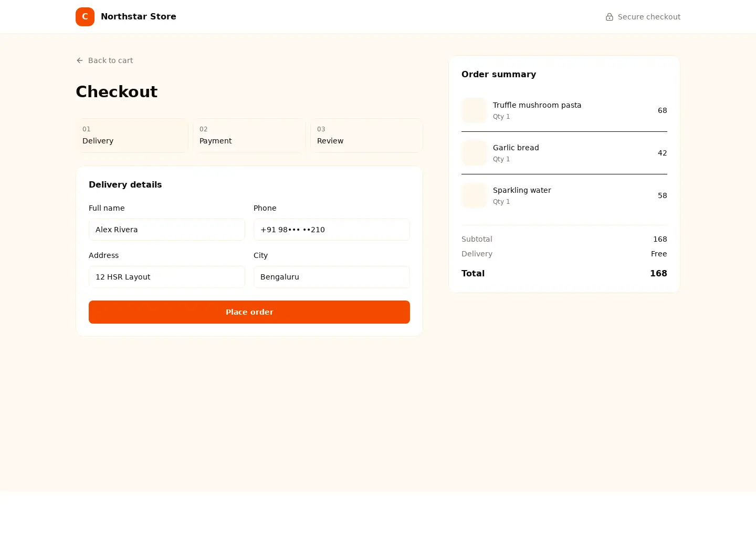The height and width of the screenshot is (538, 756).
Task: Follow the Back to cart link
Action: 104,60
